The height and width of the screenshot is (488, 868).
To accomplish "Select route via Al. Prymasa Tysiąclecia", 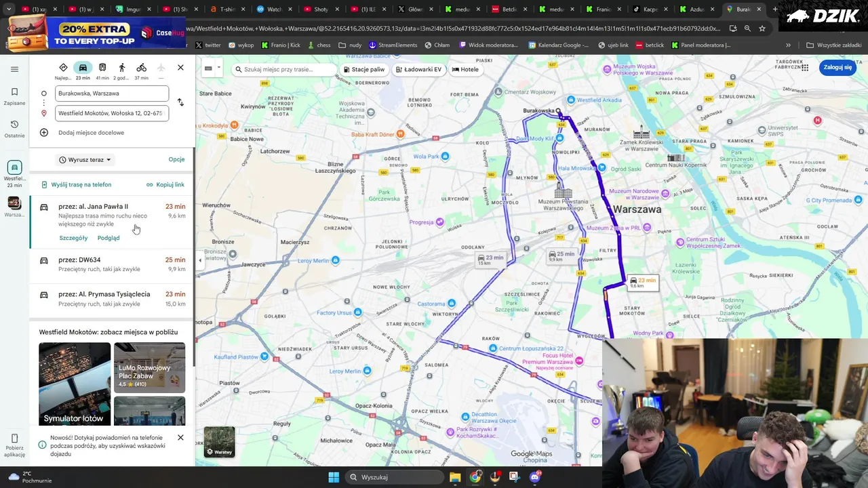I will (112, 299).
